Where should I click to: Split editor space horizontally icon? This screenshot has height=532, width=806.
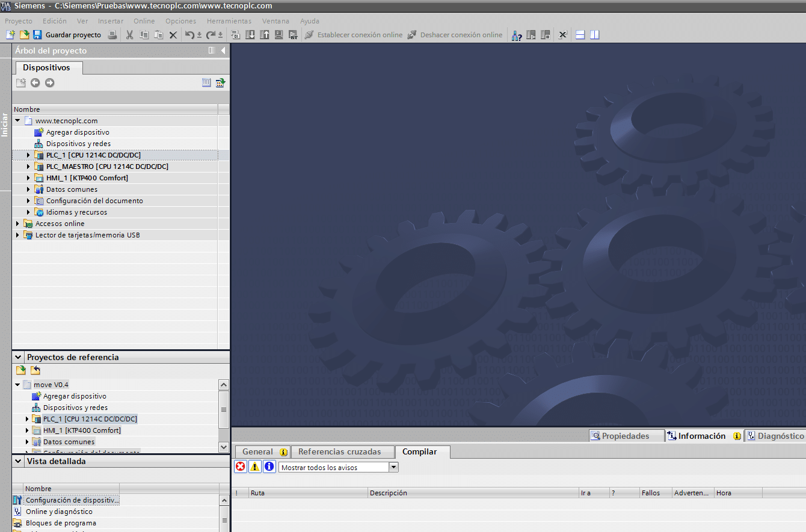[580, 35]
